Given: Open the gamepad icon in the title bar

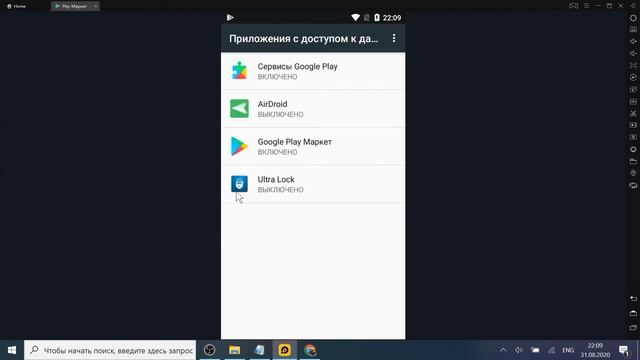Looking at the screenshot, I should 573,6.
